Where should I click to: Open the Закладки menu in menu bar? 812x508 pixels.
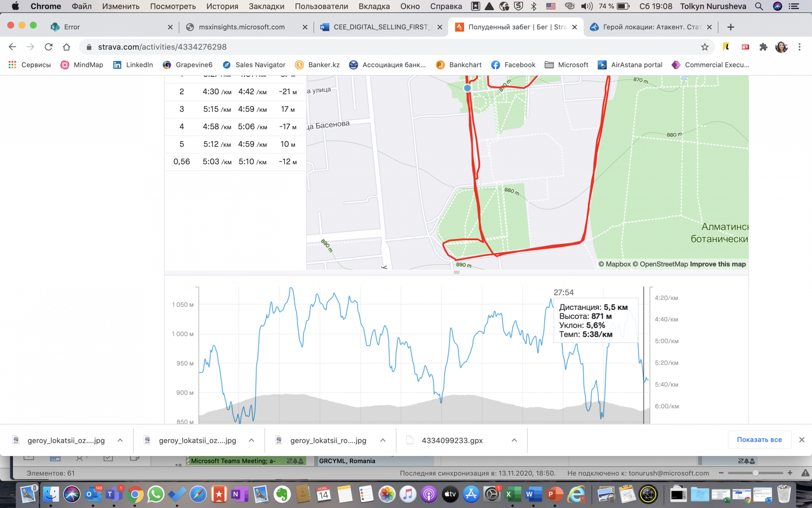[x=266, y=6]
